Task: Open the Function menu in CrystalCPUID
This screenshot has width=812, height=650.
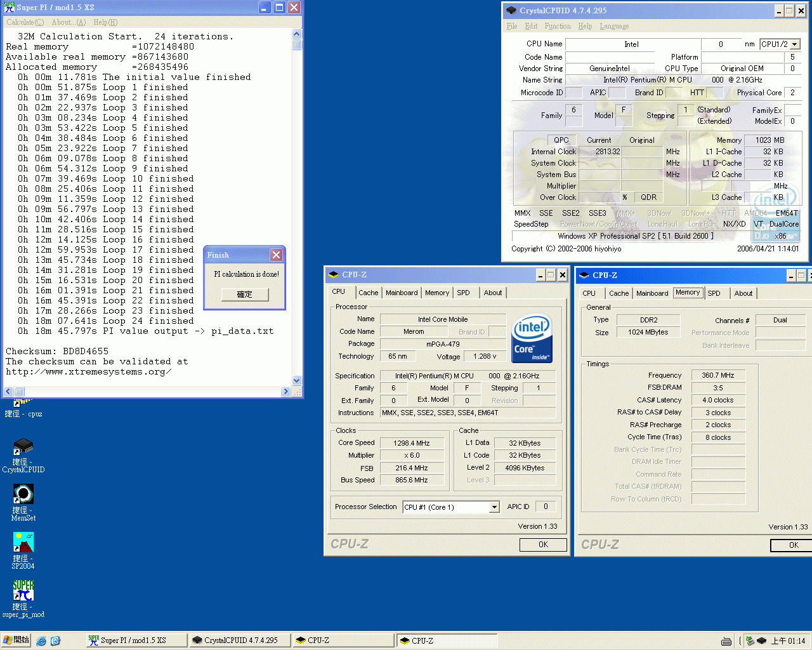Action: click(x=558, y=26)
